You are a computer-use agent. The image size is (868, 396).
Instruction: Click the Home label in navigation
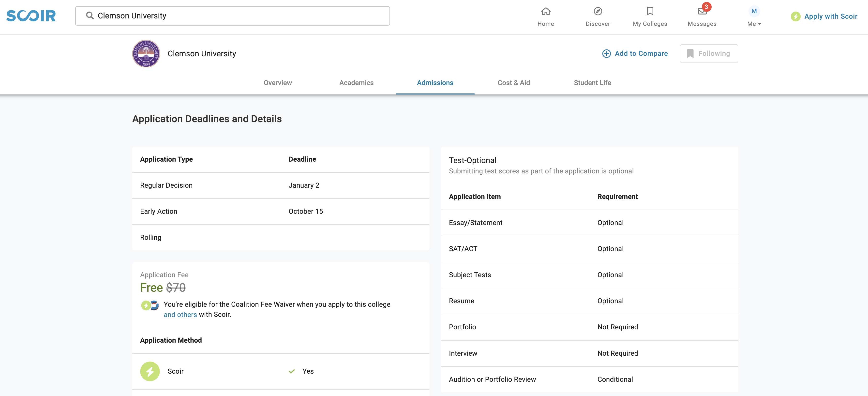[546, 24]
